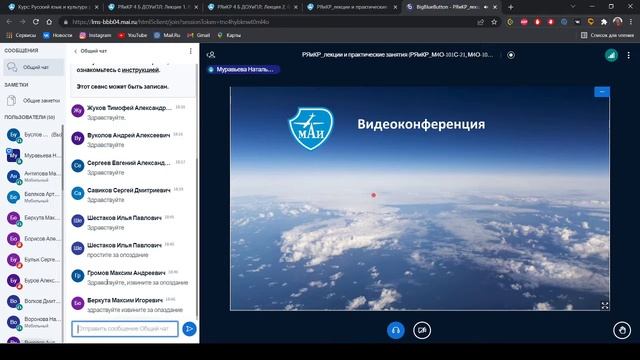The image size is (640, 360).
Task: Open the connection status indicator
Action: pyautogui.click(x=611, y=55)
